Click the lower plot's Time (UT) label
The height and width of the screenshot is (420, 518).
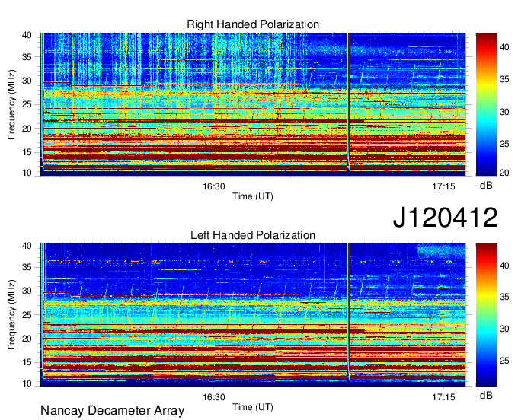253,407
